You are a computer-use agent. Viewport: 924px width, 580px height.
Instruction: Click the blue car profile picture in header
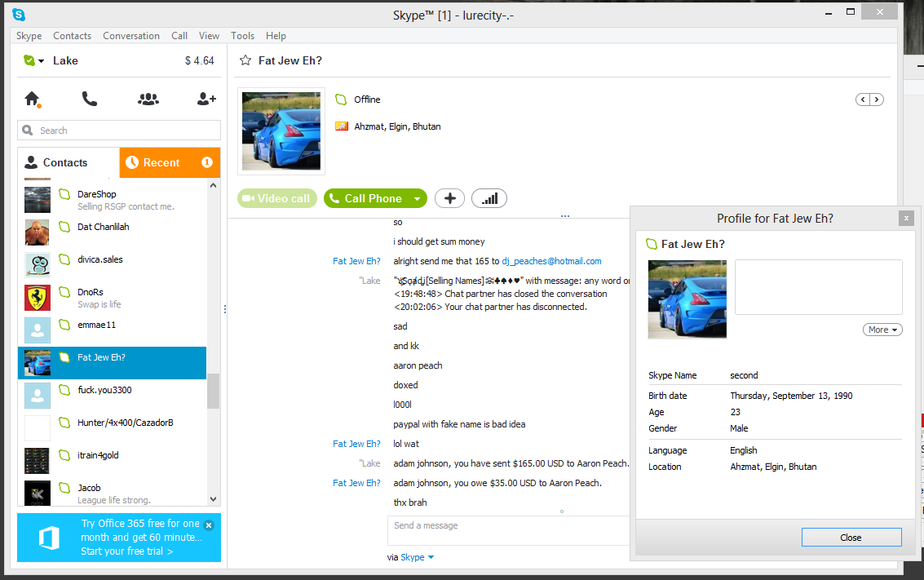pos(281,131)
